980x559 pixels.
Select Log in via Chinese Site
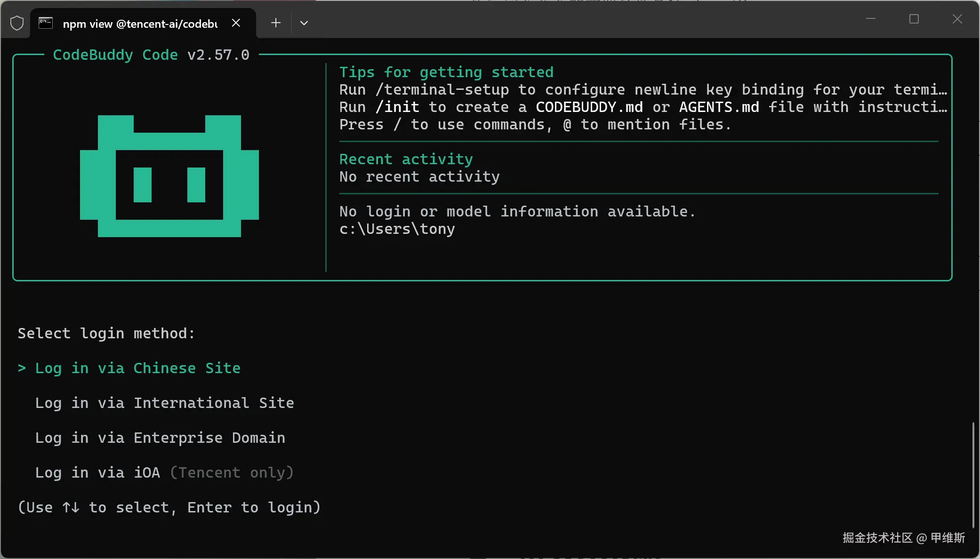(137, 368)
